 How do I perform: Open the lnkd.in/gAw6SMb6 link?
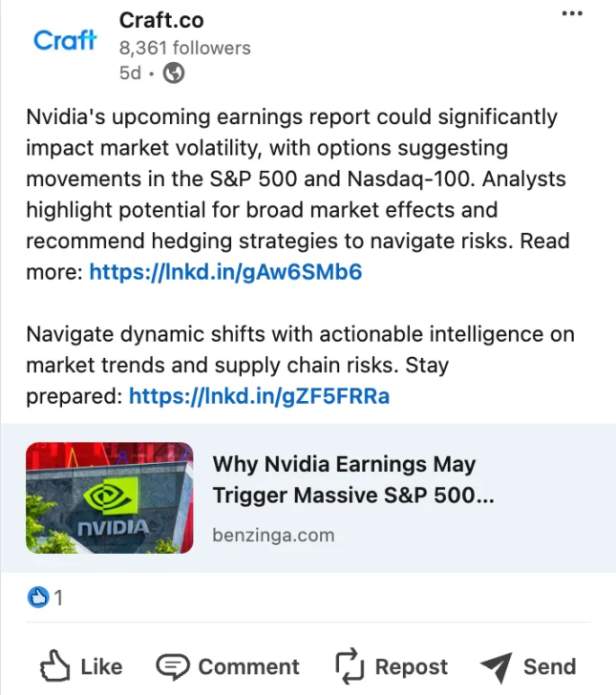point(225,272)
